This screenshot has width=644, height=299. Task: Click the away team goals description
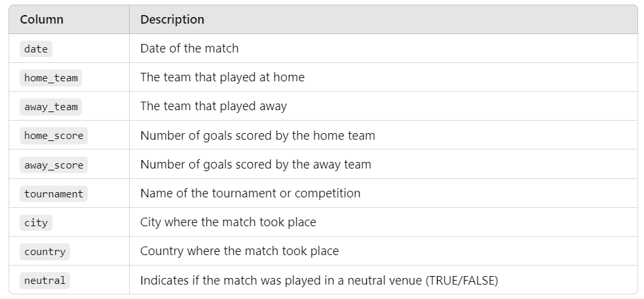(x=256, y=165)
